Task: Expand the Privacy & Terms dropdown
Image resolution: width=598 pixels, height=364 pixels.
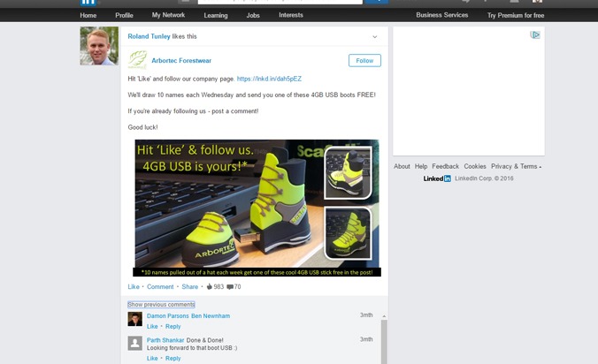Action: pos(516,166)
